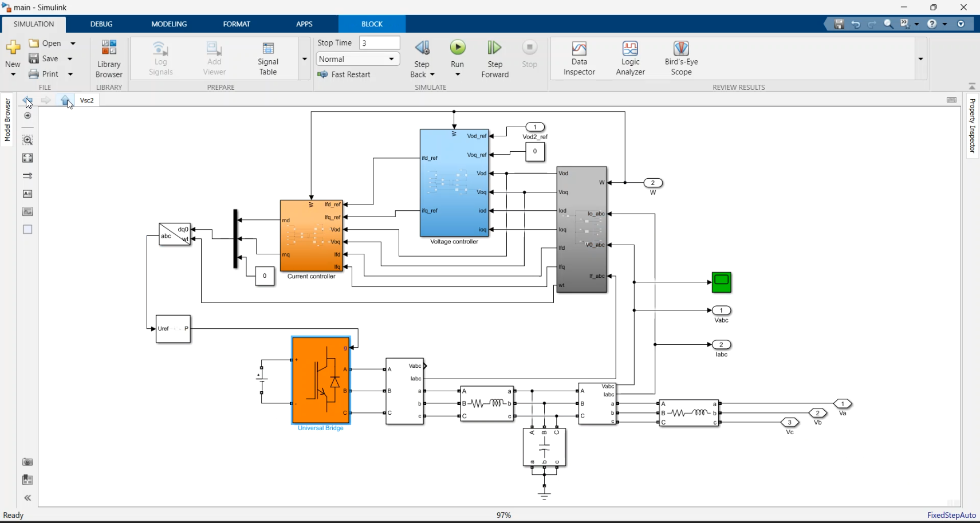Expand the Step Back options arrow
The height and width of the screenshot is (523, 980).
tap(432, 74)
